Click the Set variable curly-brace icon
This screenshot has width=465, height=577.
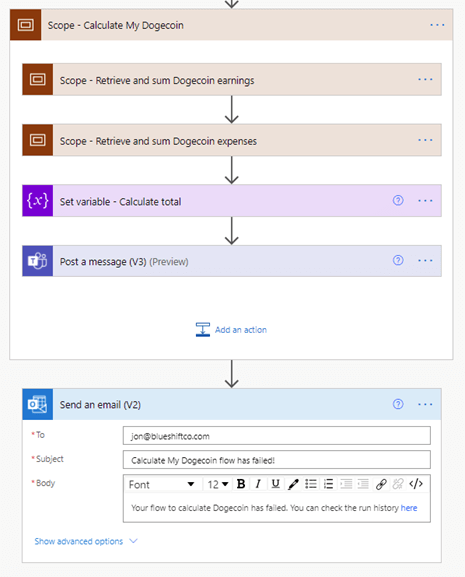[x=38, y=201]
